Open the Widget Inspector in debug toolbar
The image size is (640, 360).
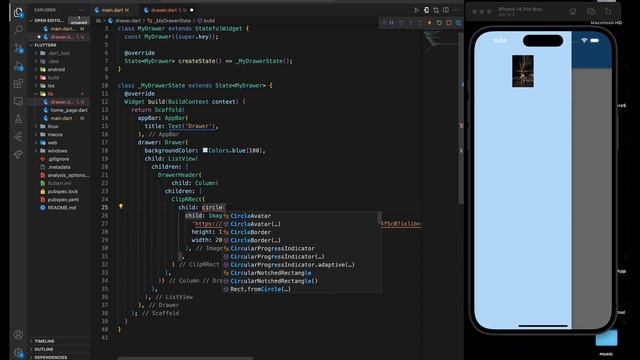pyautogui.click(x=459, y=23)
